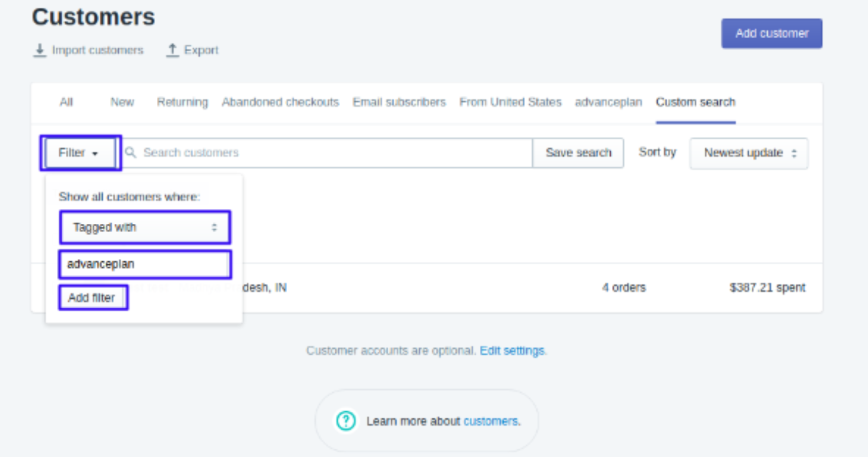
Task: Switch to the All tab
Action: pyautogui.click(x=66, y=102)
